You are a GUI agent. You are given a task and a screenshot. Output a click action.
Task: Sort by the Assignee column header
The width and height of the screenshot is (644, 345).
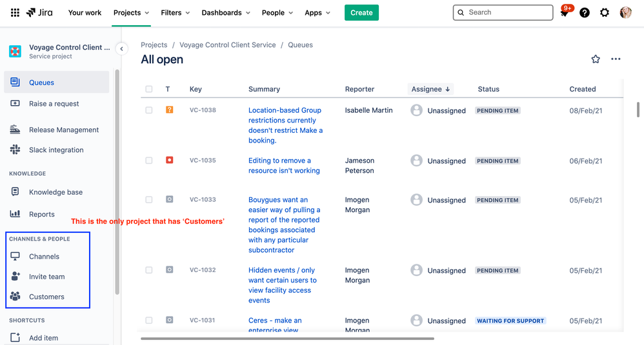tap(430, 89)
